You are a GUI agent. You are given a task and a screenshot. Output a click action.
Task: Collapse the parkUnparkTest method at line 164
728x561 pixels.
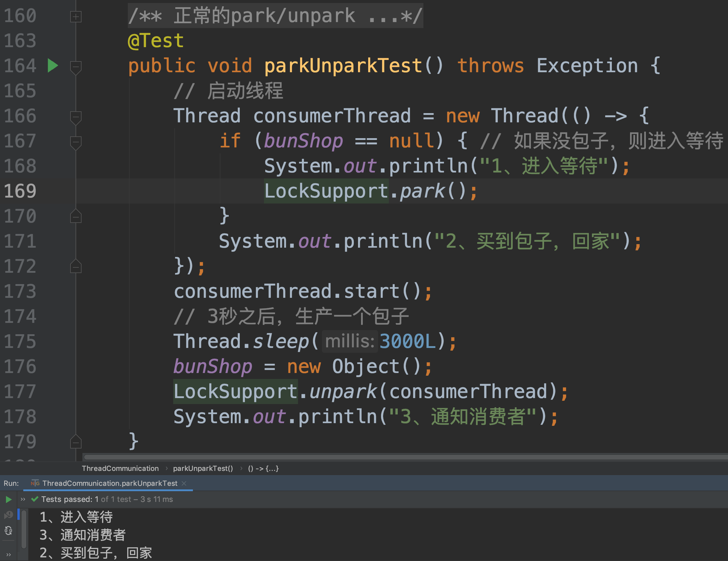pyautogui.click(x=76, y=67)
